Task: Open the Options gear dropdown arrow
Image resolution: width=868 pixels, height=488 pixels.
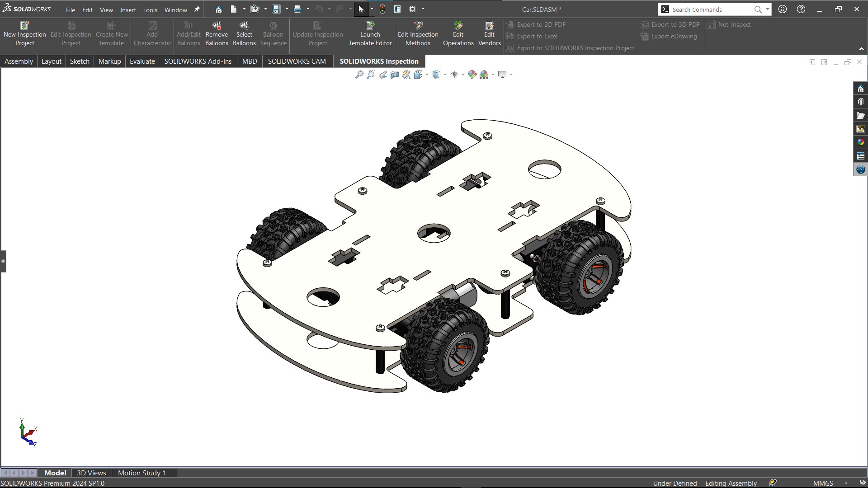Action: click(423, 9)
